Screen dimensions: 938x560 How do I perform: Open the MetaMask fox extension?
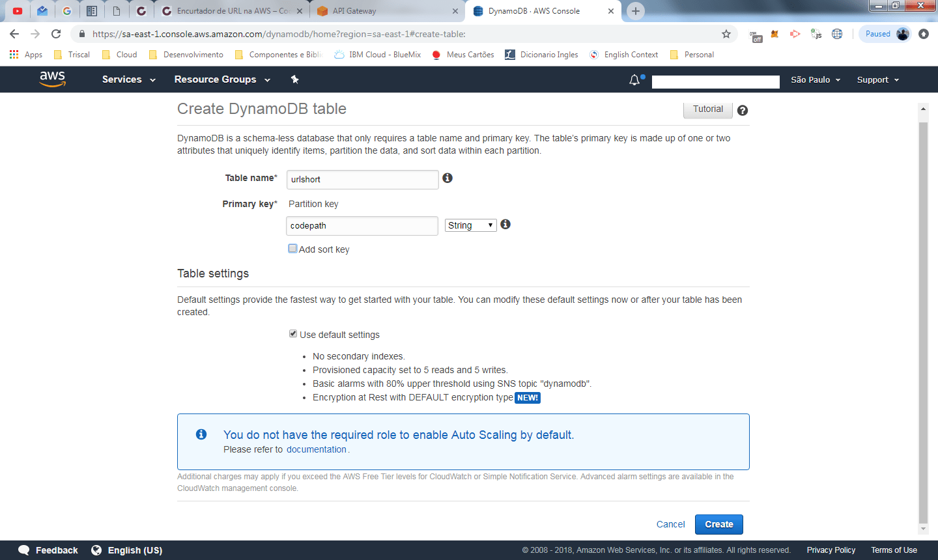coord(775,34)
